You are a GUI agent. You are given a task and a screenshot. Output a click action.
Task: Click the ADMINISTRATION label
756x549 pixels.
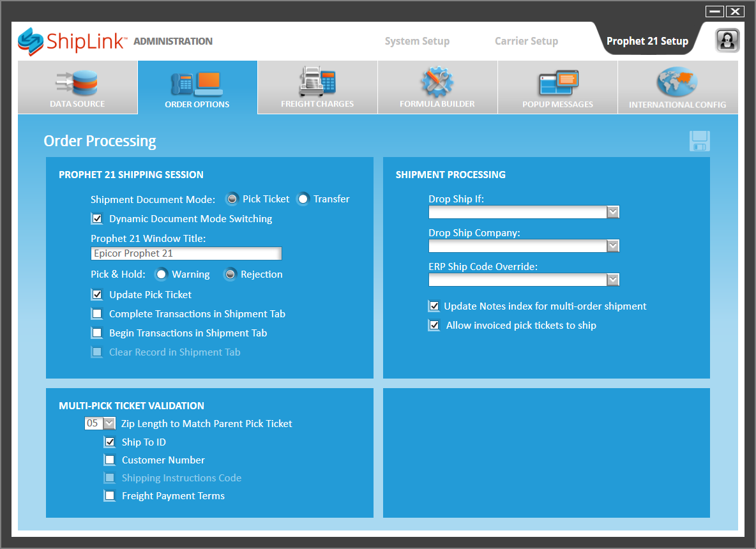coord(173,41)
